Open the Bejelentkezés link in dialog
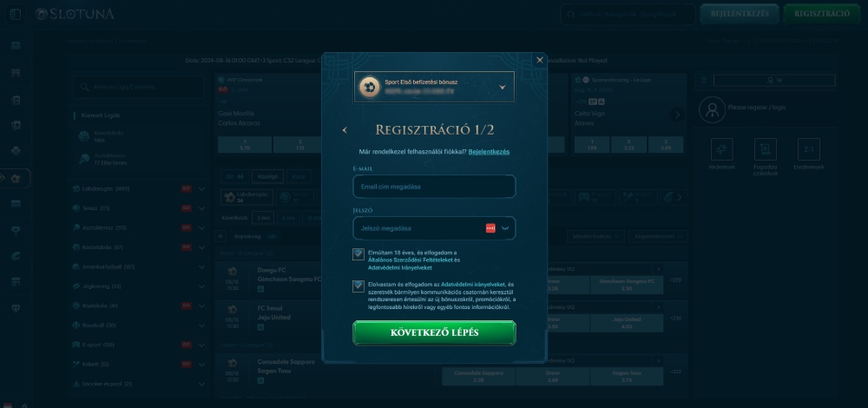 click(489, 152)
